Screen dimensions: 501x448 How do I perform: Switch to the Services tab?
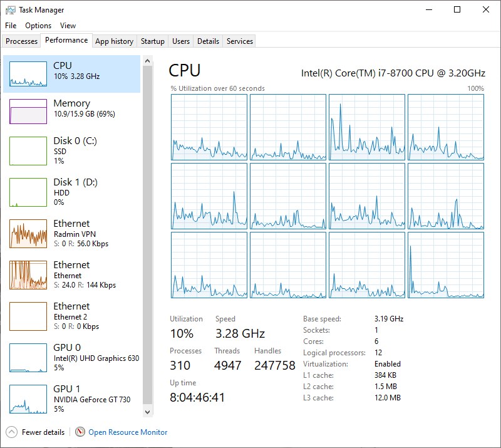[240, 41]
